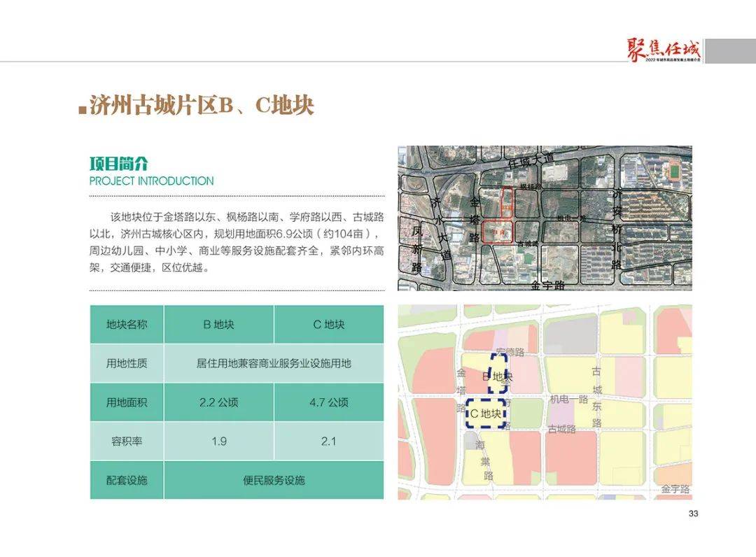The width and height of the screenshot is (756, 557).
Task: Click the paragraph line starting 周边幼儿园
Action: tap(237, 251)
